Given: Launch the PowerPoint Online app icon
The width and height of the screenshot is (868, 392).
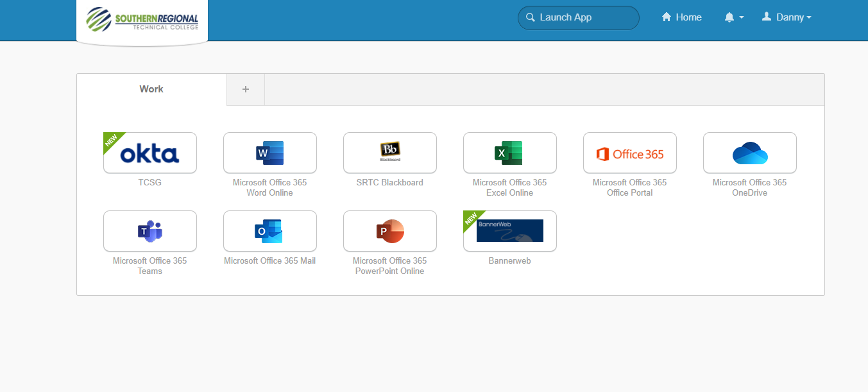Looking at the screenshot, I should pyautogui.click(x=390, y=231).
